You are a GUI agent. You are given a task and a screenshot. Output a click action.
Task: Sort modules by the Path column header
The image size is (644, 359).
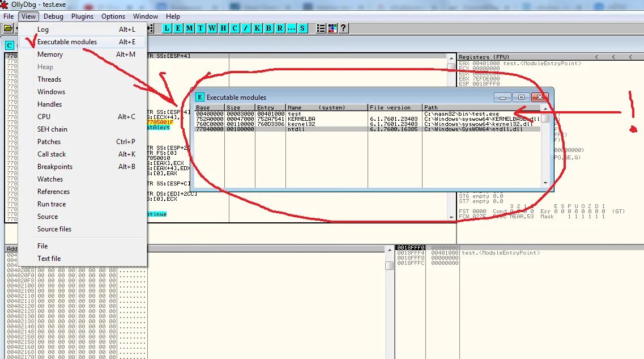click(x=482, y=107)
